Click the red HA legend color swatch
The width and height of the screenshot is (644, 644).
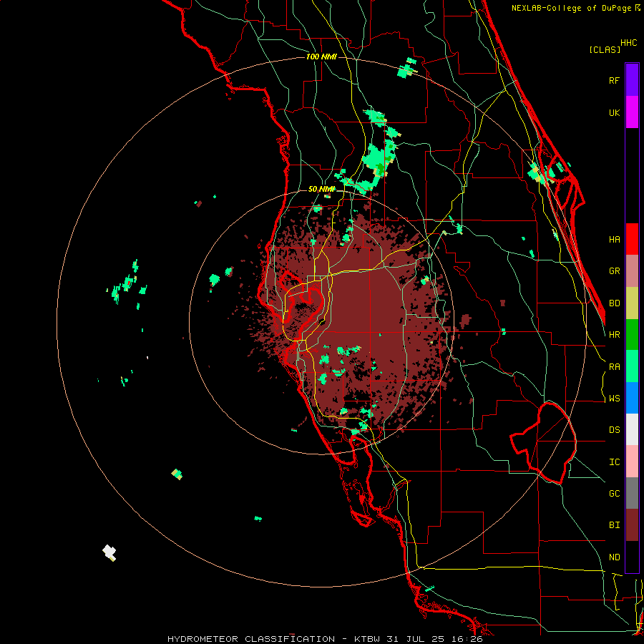coord(632,239)
